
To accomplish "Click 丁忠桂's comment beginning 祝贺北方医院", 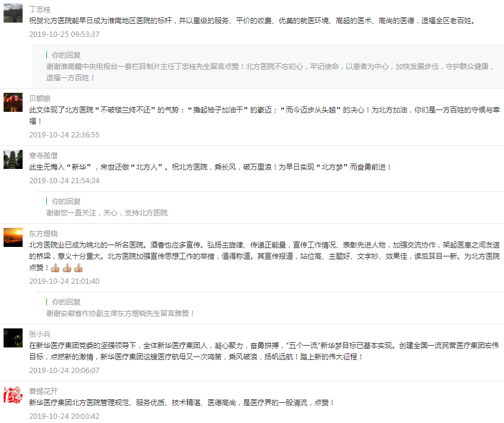I will [x=253, y=21].
